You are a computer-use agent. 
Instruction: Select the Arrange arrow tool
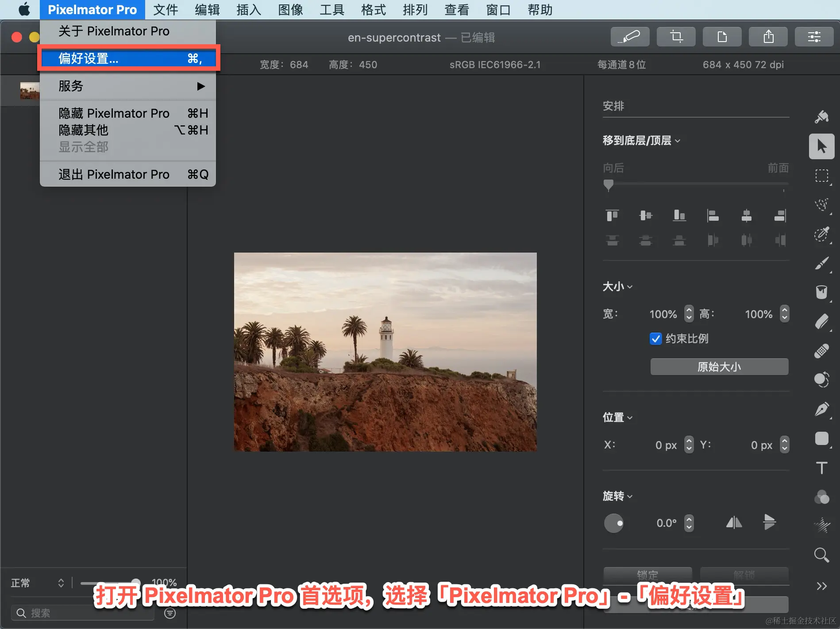[x=822, y=146]
